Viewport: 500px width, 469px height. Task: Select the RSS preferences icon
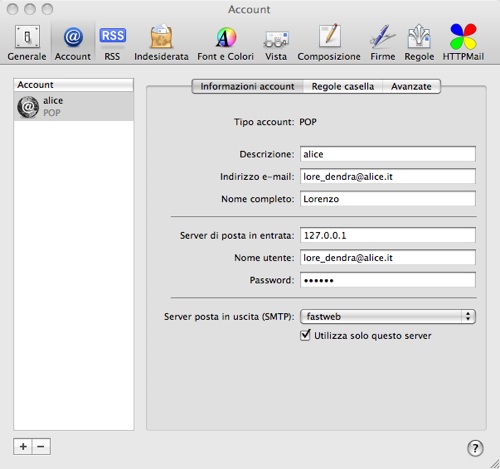point(112,43)
